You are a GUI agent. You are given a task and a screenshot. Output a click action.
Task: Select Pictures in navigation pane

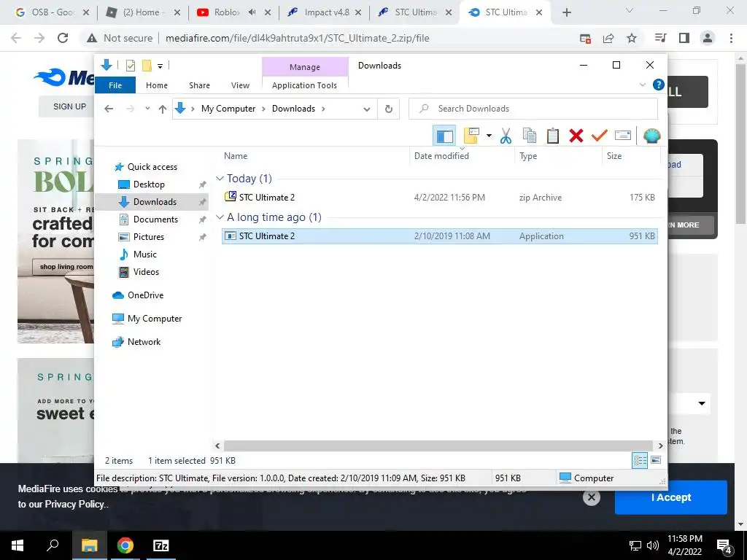[148, 237]
